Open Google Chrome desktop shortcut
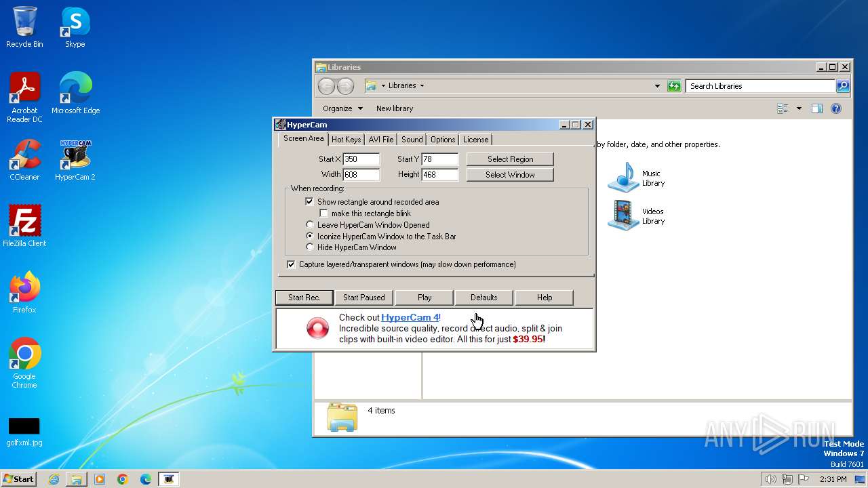Screen dimensions: 868x488 click(x=24, y=363)
